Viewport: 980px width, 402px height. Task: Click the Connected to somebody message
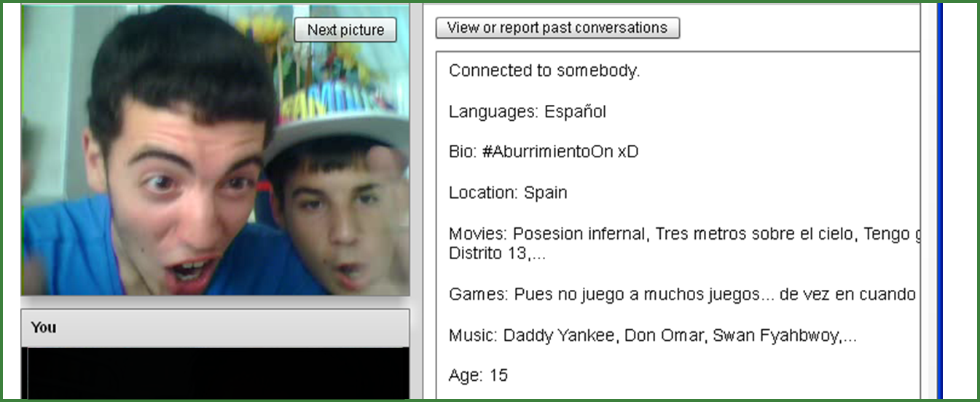point(544,71)
